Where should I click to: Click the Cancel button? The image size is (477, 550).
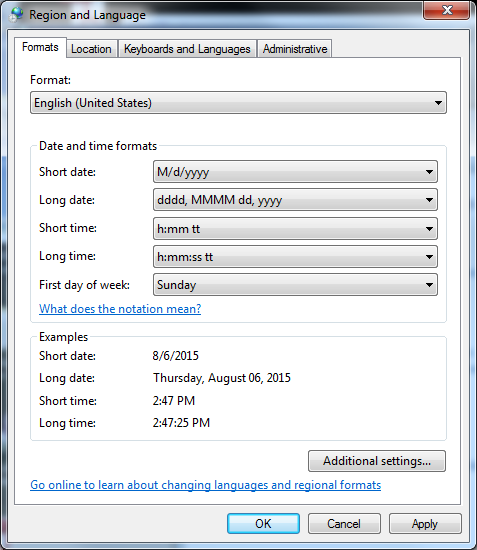click(x=344, y=524)
